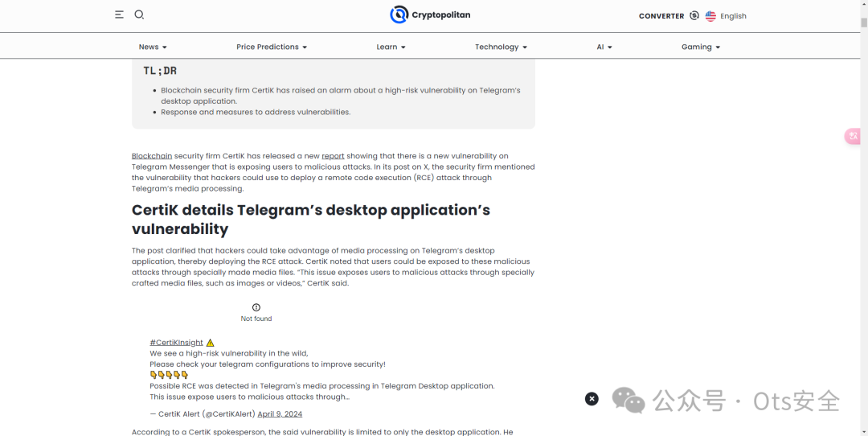Click the US flag language icon
The width and height of the screenshot is (868, 436).
click(x=710, y=16)
